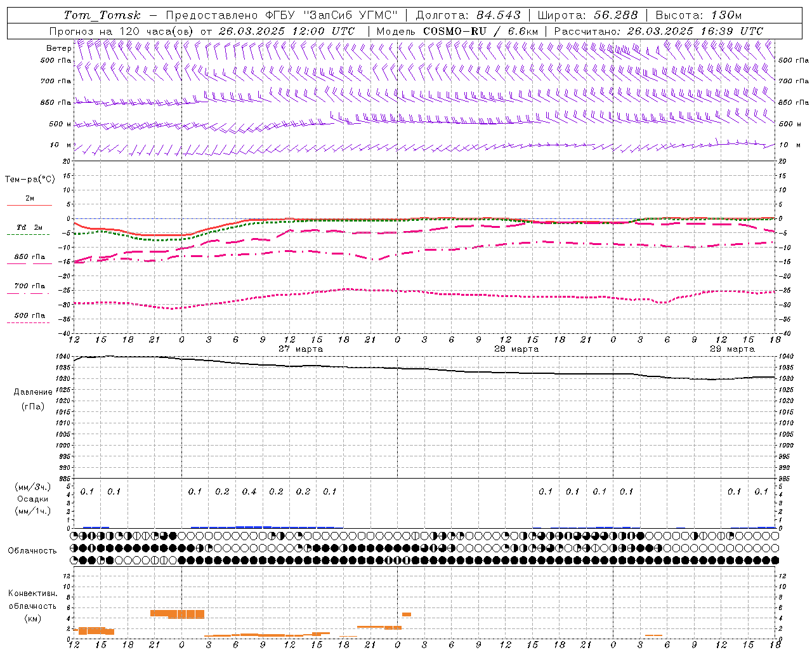Click the left '10 м' wind level label
The image size is (812, 650).
[61, 145]
